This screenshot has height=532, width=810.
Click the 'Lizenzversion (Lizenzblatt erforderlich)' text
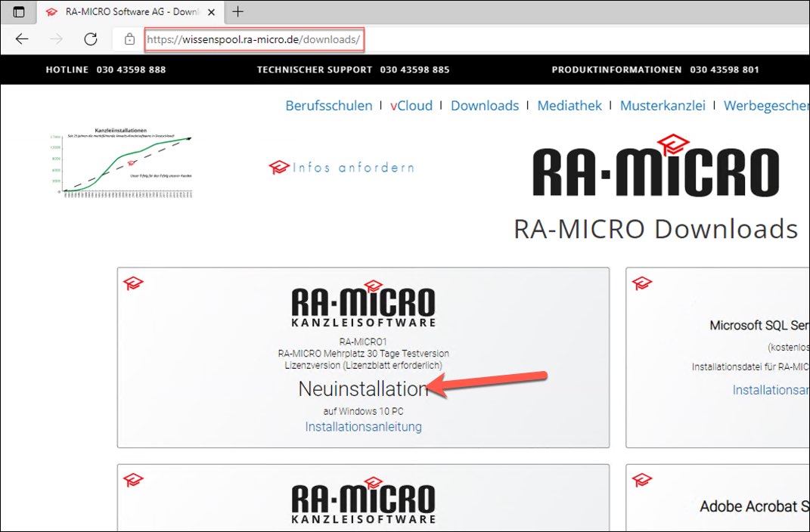point(363,365)
